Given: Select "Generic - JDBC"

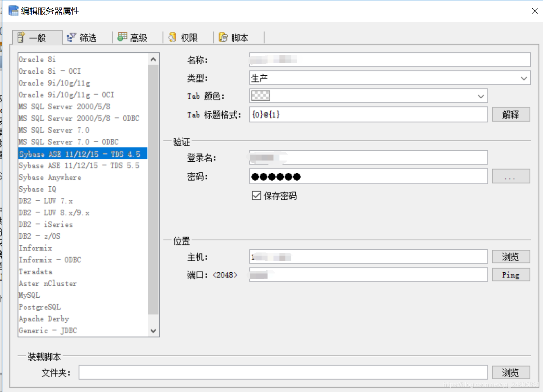Looking at the screenshot, I should 83,331.
